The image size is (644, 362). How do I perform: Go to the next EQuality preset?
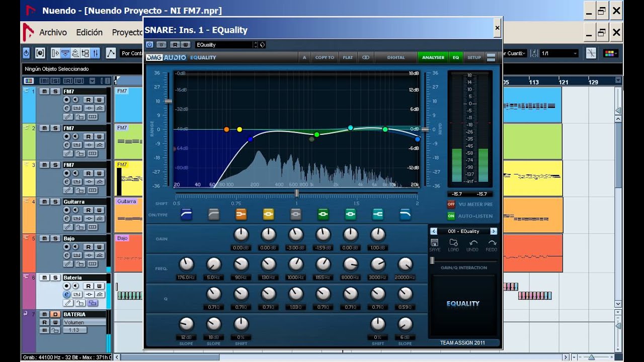(x=494, y=231)
